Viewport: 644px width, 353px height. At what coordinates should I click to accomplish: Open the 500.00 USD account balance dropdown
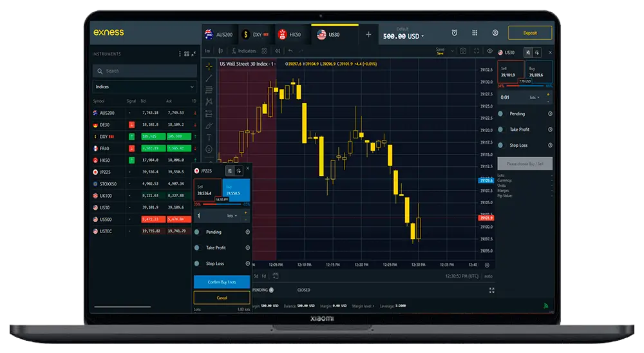click(x=403, y=36)
